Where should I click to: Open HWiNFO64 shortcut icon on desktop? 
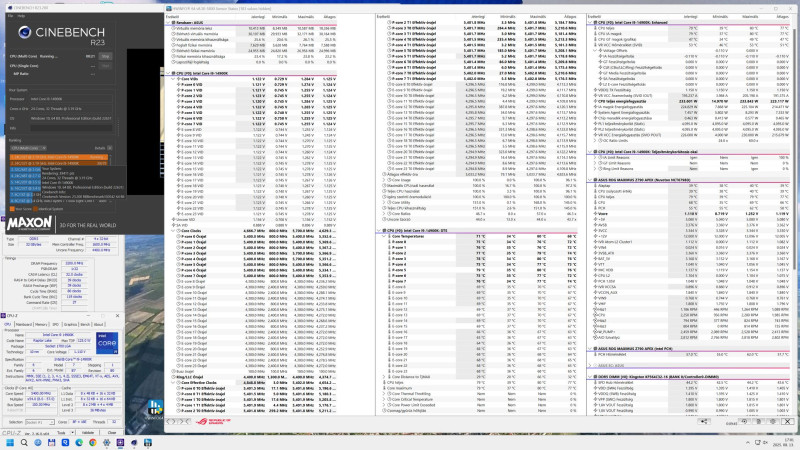[155, 409]
